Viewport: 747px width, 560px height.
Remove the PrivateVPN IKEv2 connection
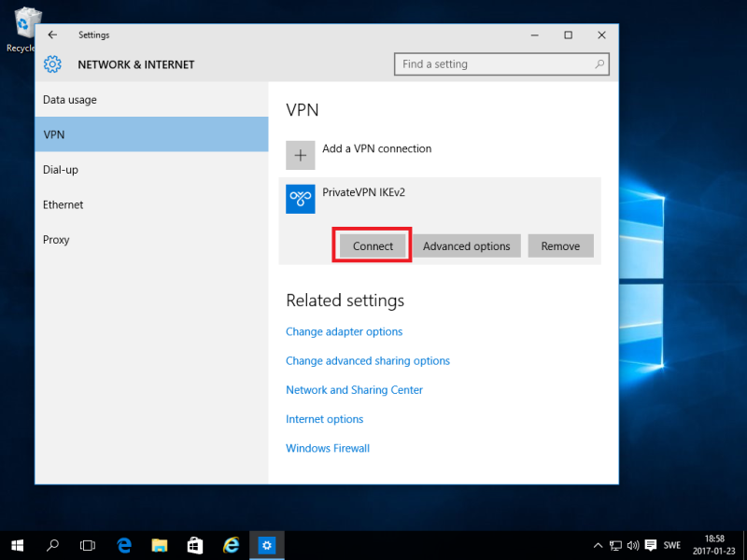pos(560,246)
